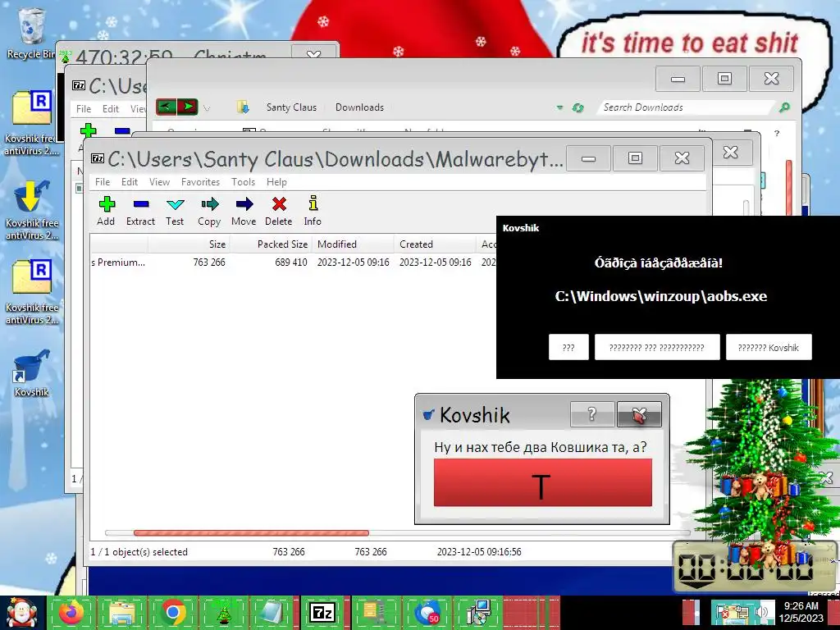Click the green Add icon in background 7-Zip window
Viewport: 840px width, 630px height.
[x=88, y=130]
